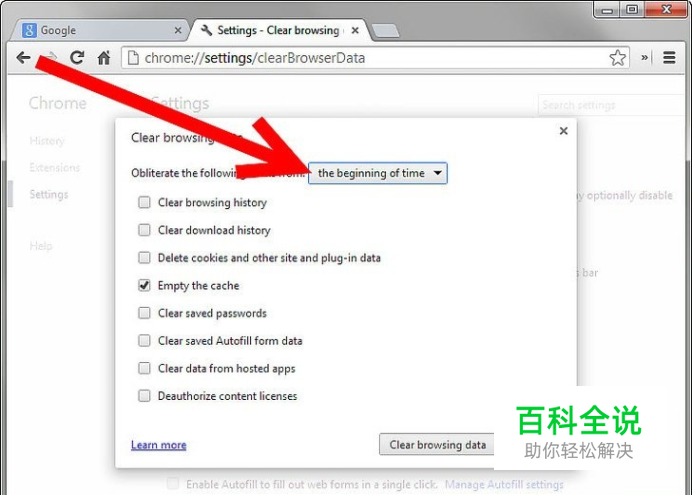Close the Settings tab
This screenshot has height=495, width=692.
355,30
